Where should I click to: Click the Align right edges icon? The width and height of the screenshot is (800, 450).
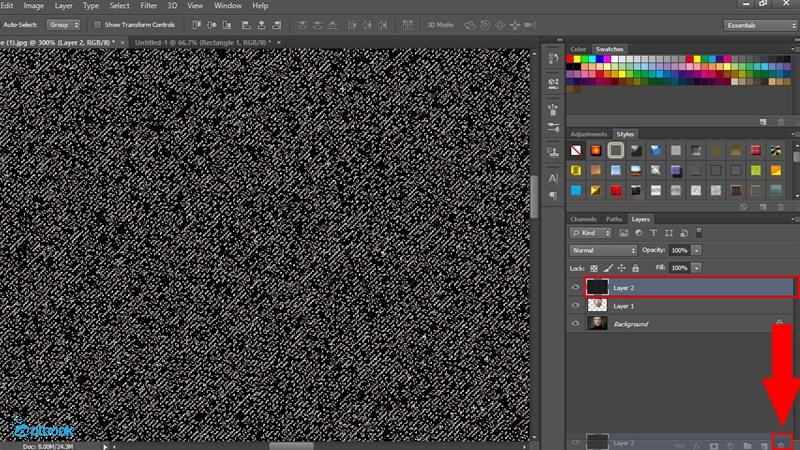[x=277, y=24]
